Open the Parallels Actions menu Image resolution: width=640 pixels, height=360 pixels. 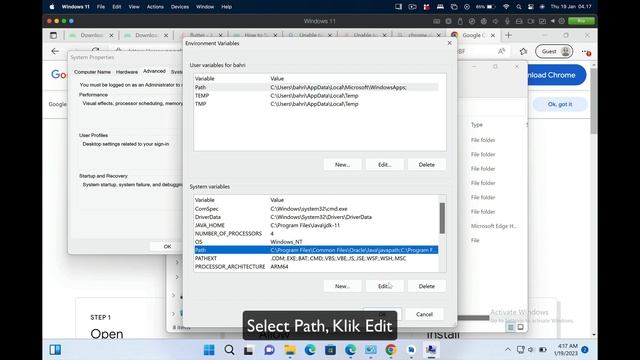point(155,7)
